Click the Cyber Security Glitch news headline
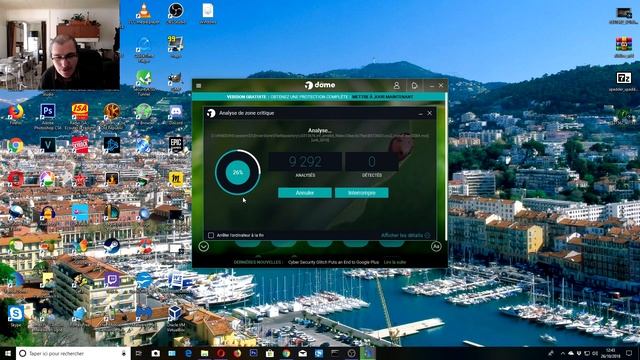The image size is (640, 360). (333, 262)
